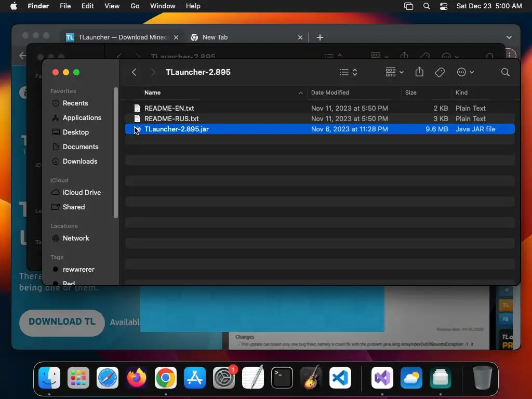
Task: Open the Go menu
Action: point(135,6)
